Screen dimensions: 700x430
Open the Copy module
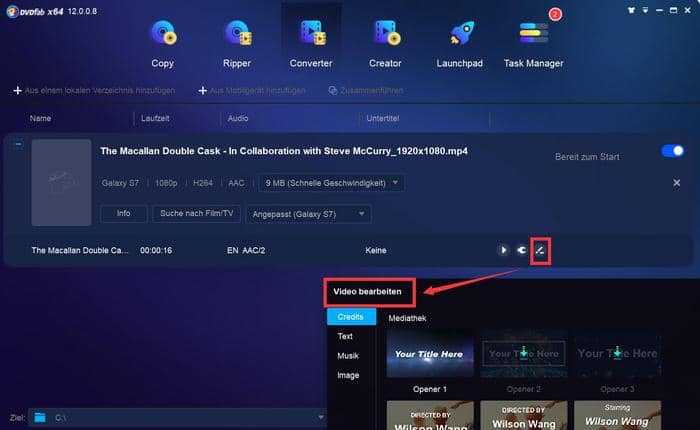(162, 44)
